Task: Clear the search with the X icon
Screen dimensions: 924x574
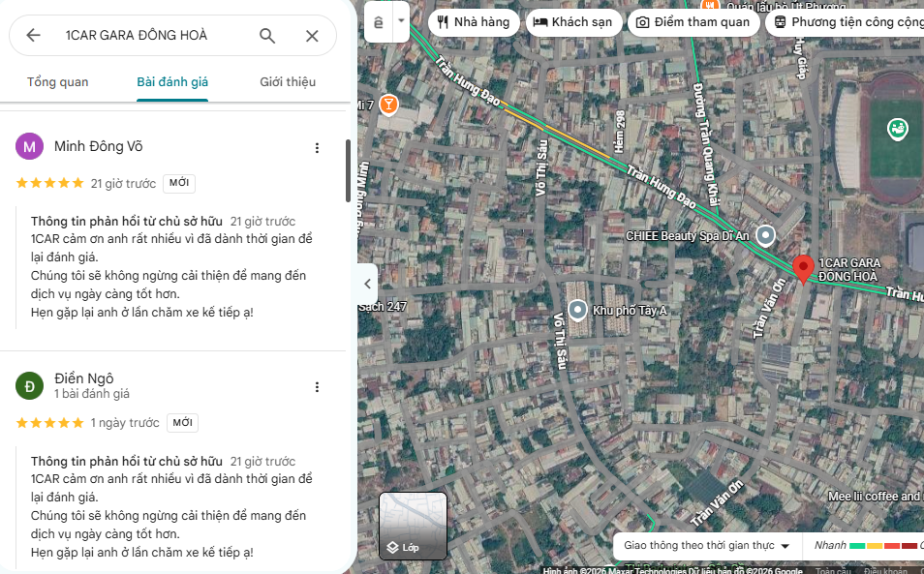Action: [x=312, y=36]
